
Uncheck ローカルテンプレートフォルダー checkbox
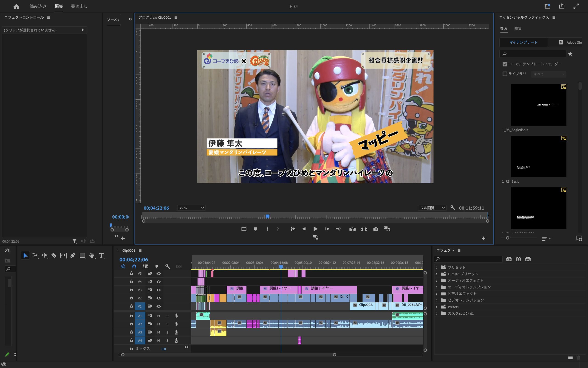click(505, 64)
